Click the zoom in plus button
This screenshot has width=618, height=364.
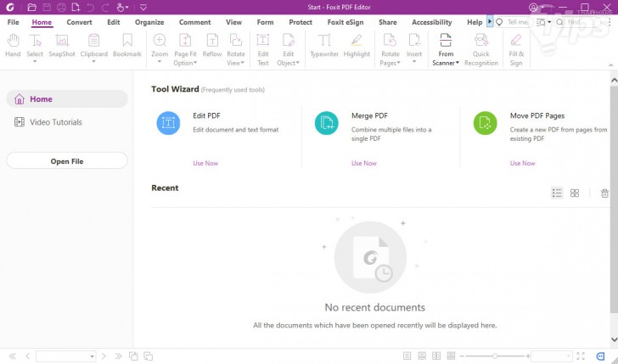click(528, 356)
